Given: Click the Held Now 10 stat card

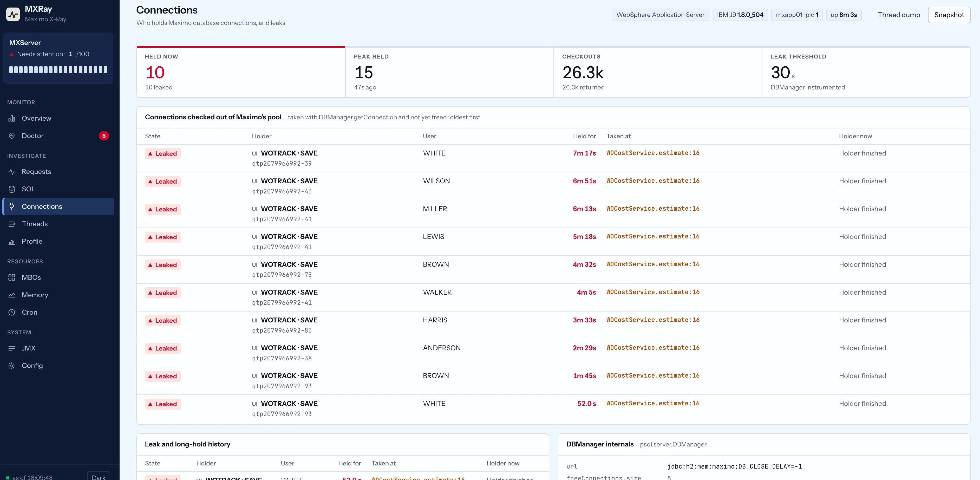Looking at the screenshot, I should (241, 72).
